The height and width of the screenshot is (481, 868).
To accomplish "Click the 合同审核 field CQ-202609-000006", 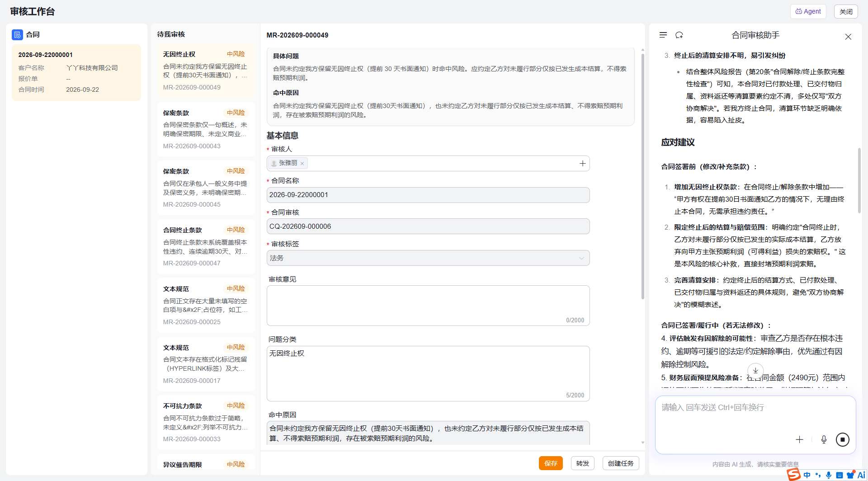I will (x=428, y=226).
